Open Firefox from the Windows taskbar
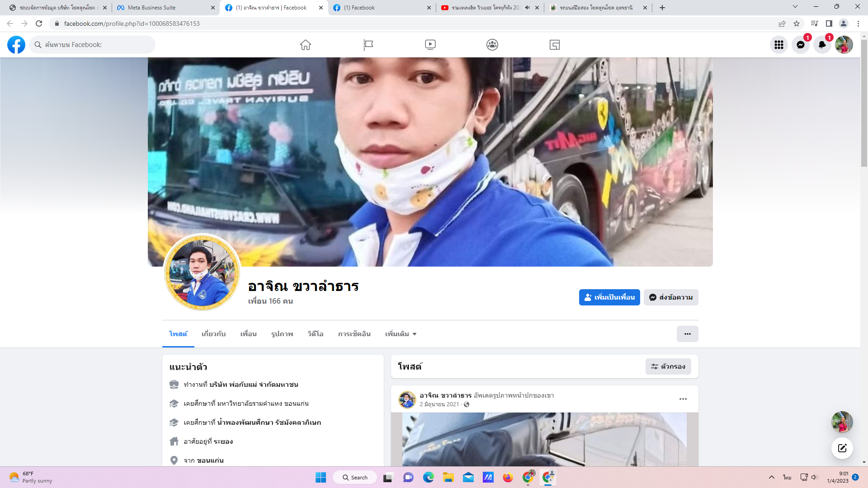 [508, 478]
